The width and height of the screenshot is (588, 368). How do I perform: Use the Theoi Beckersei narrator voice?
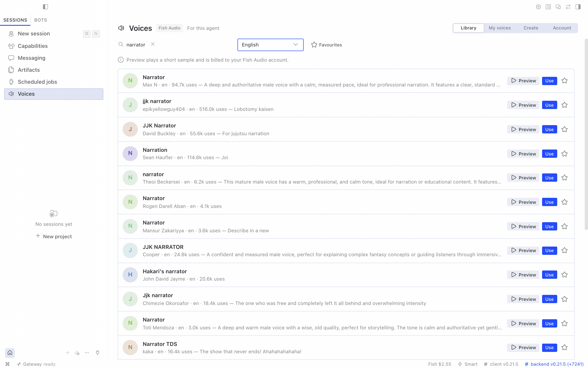549,178
